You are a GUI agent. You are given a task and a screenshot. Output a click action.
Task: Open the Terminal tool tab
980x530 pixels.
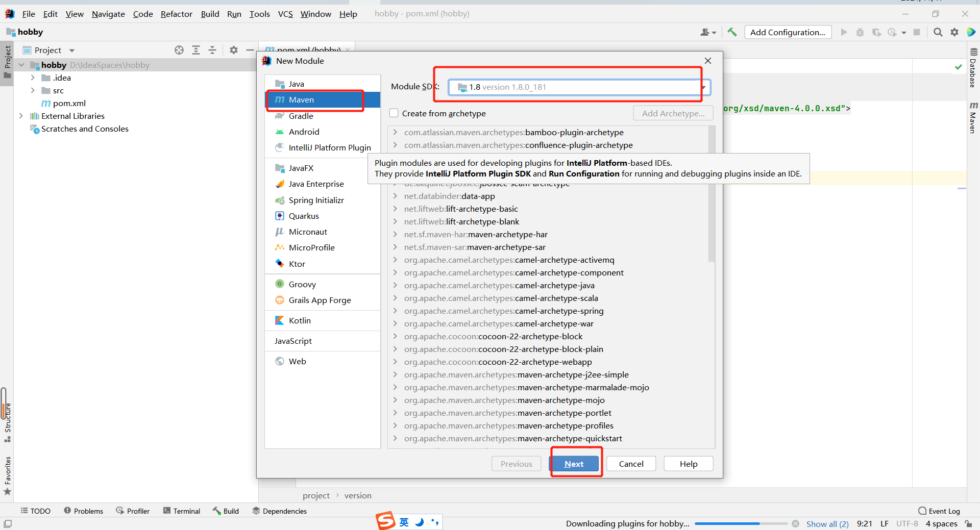(x=182, y=511)
